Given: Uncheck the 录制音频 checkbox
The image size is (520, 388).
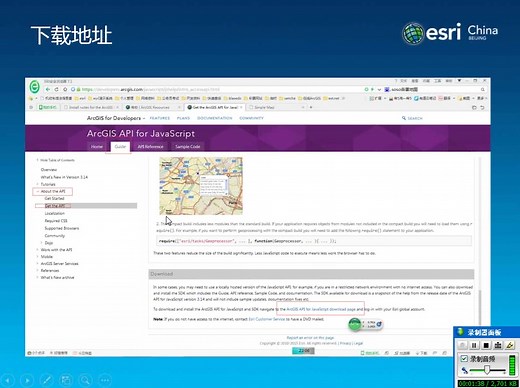Looking at the screenshot, I should click(x=464, y=359).
